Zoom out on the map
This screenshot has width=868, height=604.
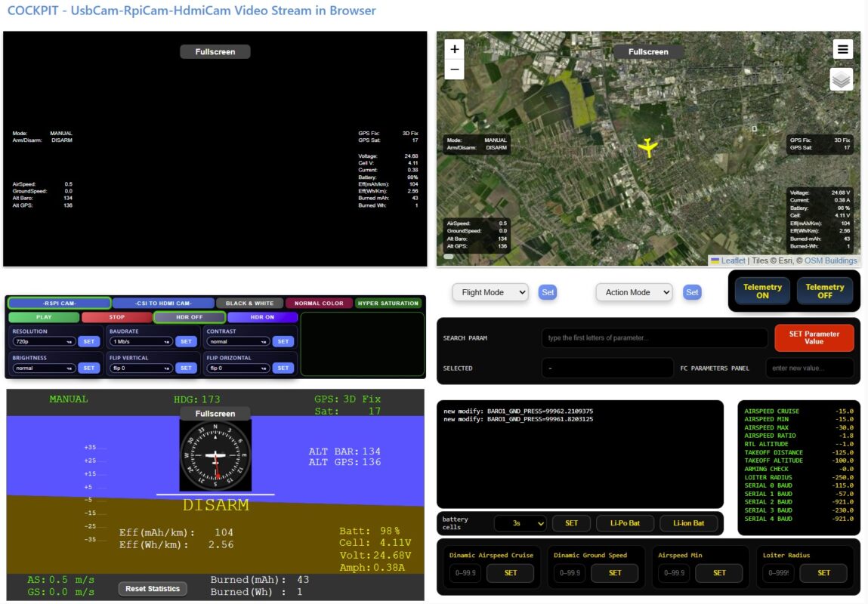pyautogui.click(x=454, y=69)
